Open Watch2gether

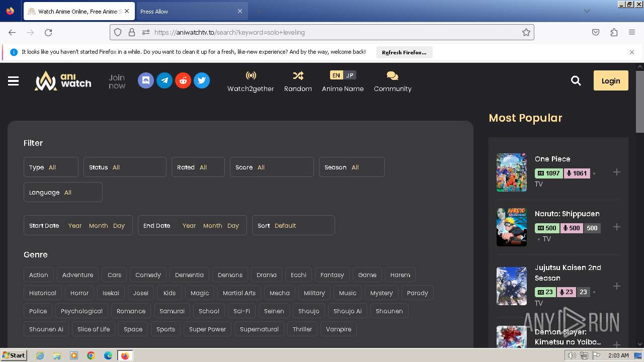point(251,81)
